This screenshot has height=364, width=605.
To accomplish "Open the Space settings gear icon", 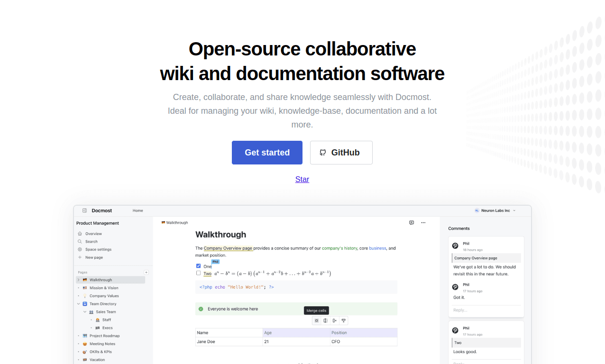I will click(80, 249).
